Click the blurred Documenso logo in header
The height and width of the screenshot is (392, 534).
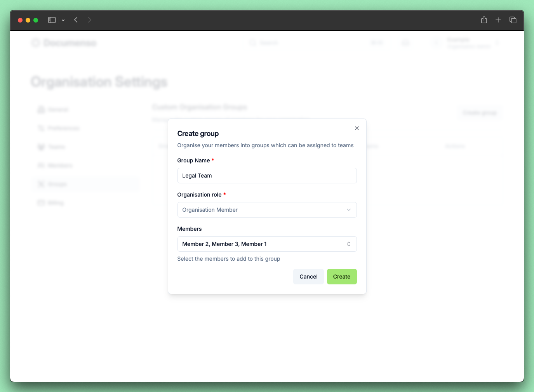pos(64,43)
